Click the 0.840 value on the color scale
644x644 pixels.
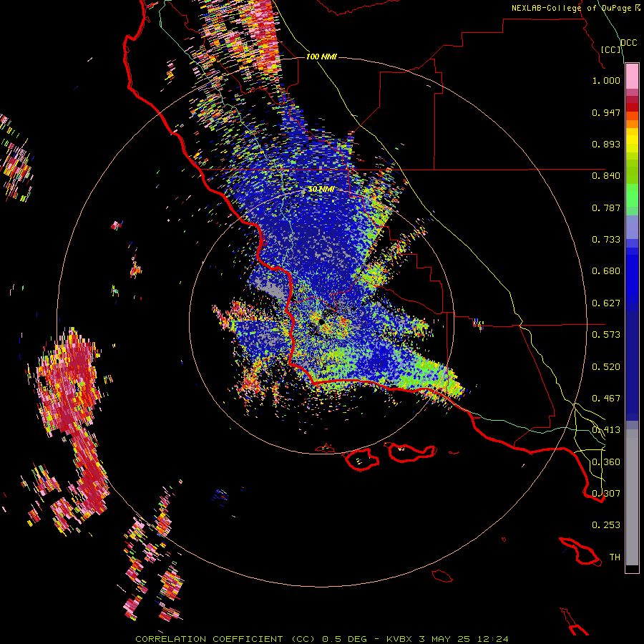click(x=606, y=176)
